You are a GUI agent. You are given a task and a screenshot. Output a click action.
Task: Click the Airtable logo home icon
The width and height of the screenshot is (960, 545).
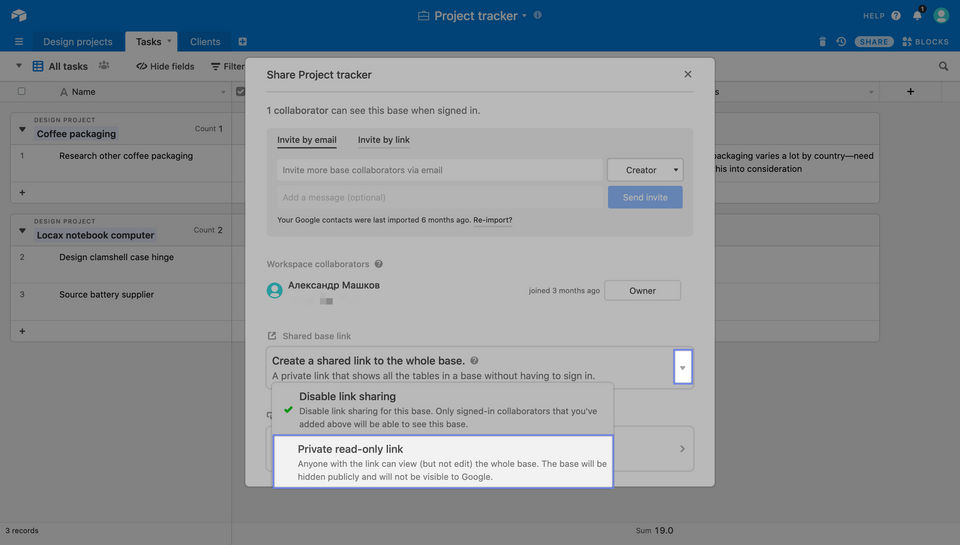pyautogui.click(x=18, y=16)
